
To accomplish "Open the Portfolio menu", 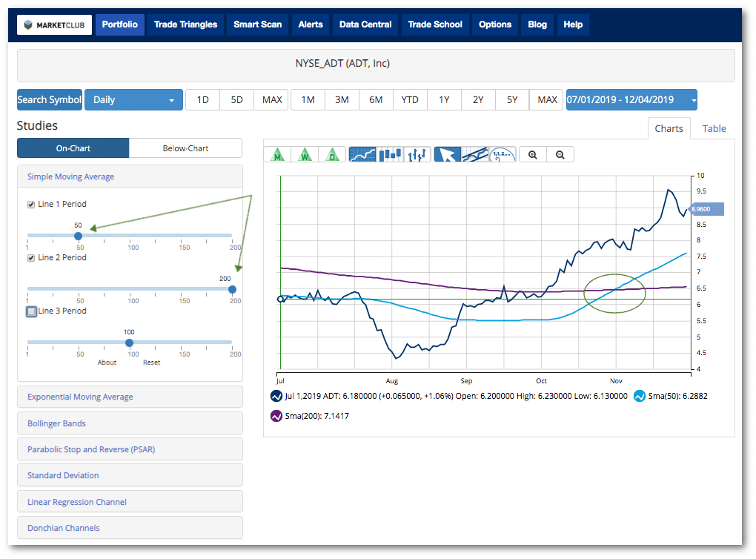I will 119,24.
